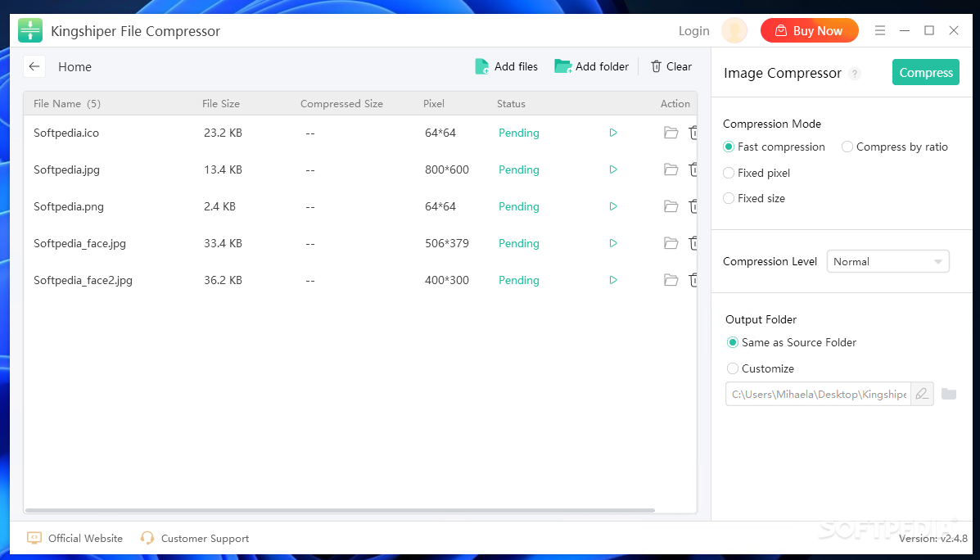This screenshot has height=560, width=980.
Task: Click the File Name column header
Action: coord(67,104)
